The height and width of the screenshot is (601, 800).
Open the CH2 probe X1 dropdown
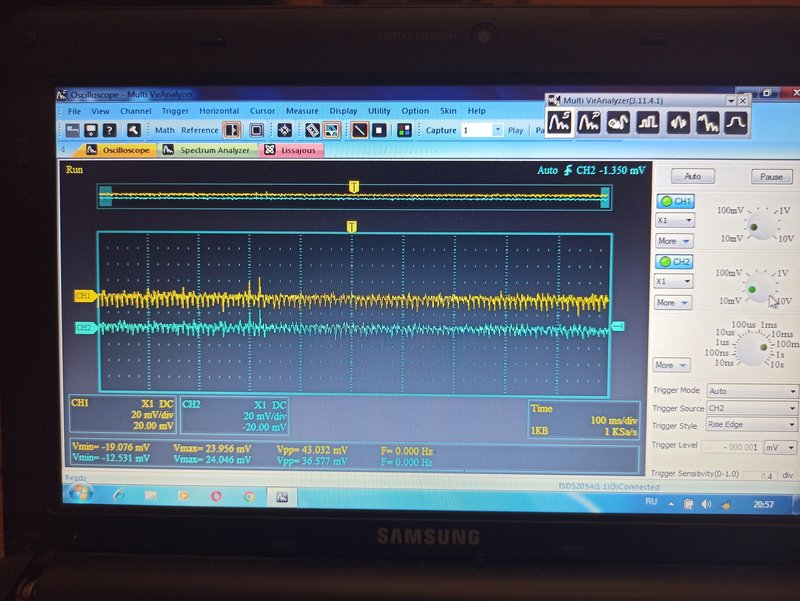tap(673, 281)
